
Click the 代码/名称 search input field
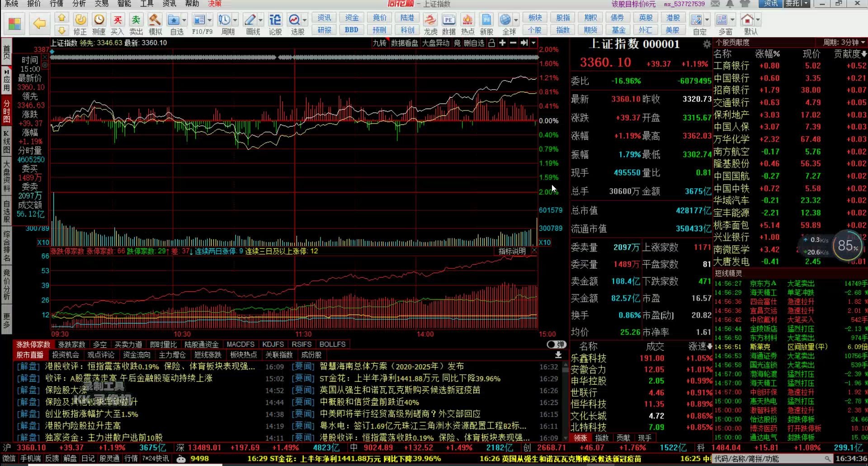click(x=773, y=459)
